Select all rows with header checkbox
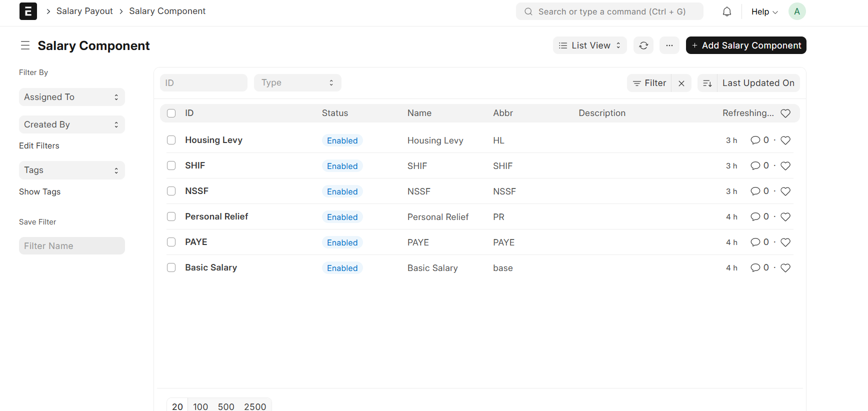 coord(171,113)
